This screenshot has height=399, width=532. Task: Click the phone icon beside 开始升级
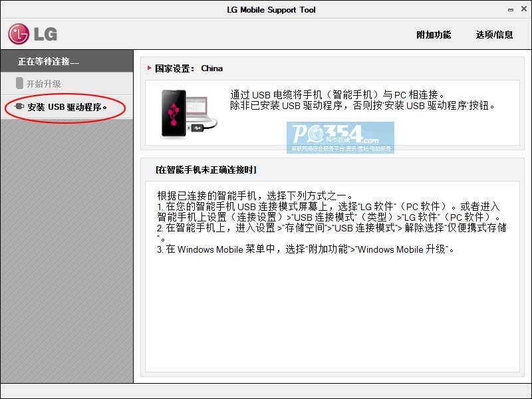(x=20, y=83)
